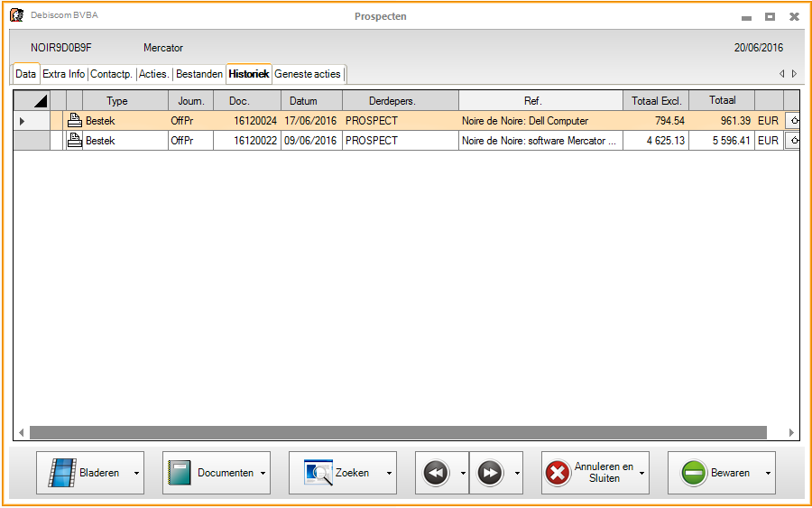Sort grid by Datum column header
Viewport: 812px width, 508px height.
click(x=303, y=101)
